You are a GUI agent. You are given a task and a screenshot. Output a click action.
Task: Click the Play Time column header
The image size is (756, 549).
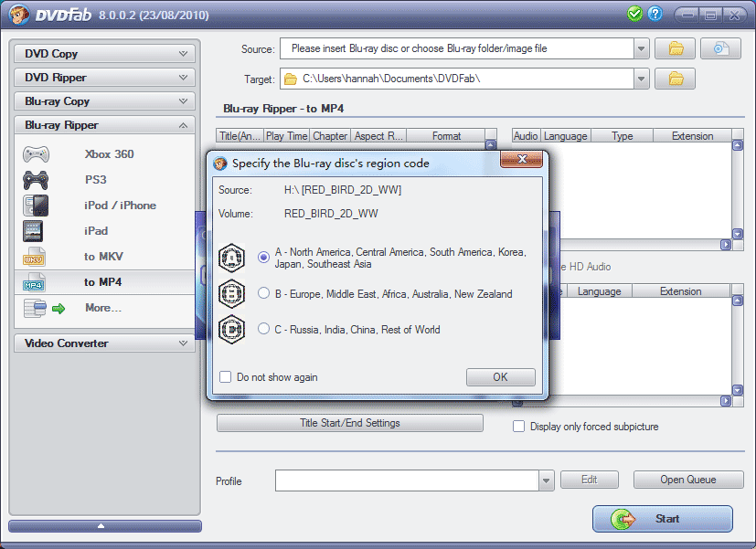pyautogui.click(x=286, y=136)
